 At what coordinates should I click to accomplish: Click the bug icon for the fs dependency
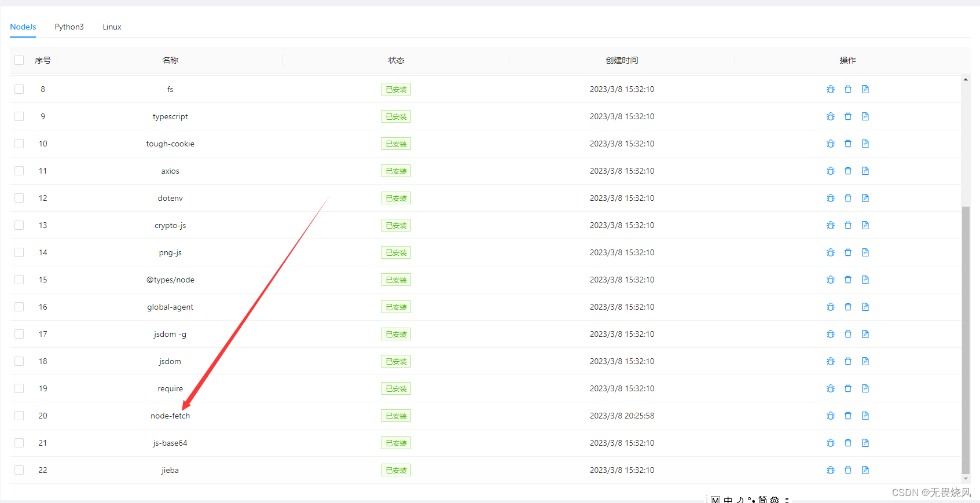click(x=831, y=89)
